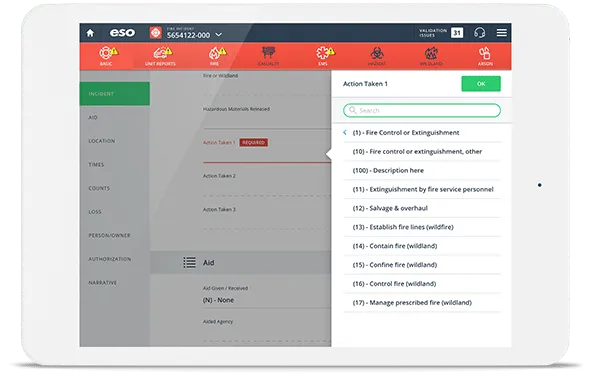This screenshot has height=376, width=602.
Task: Click the red fire incident icon
Action: pos(155,33)
